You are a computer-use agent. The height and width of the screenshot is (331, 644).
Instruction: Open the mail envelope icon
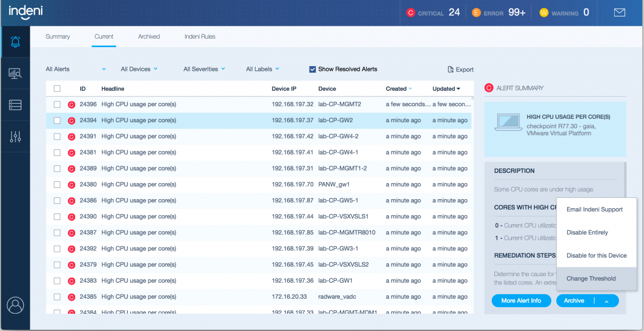619,13
